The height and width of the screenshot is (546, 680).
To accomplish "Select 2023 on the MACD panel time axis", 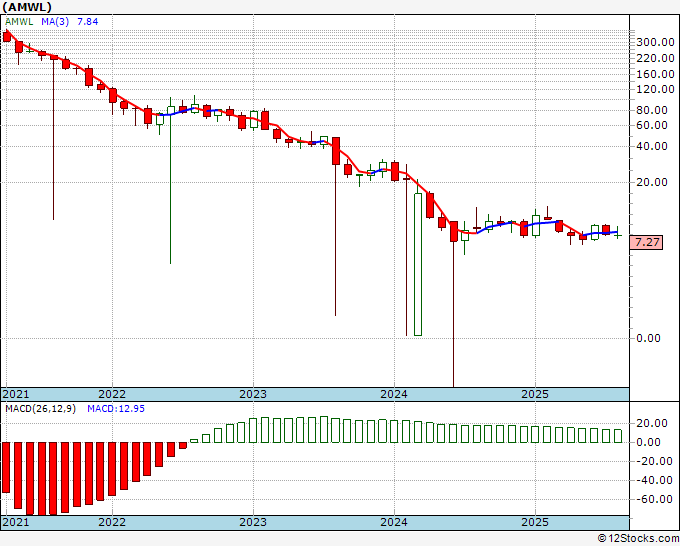I will pos(253,522).
